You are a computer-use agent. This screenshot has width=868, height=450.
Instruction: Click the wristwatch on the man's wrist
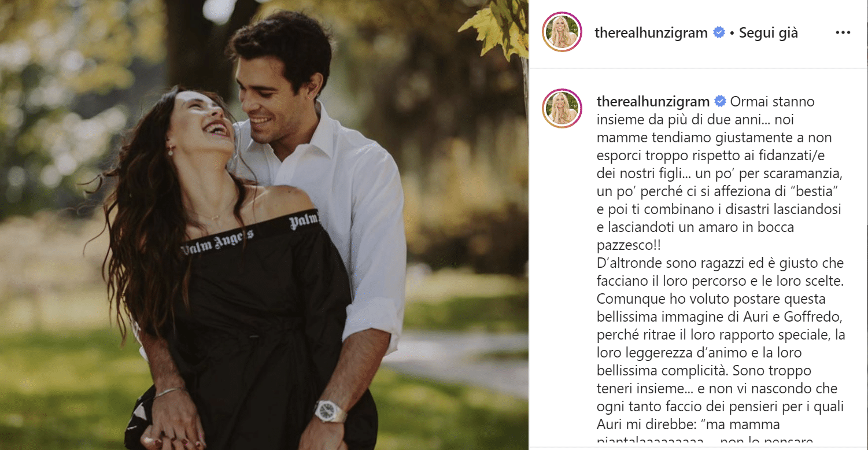330,412
